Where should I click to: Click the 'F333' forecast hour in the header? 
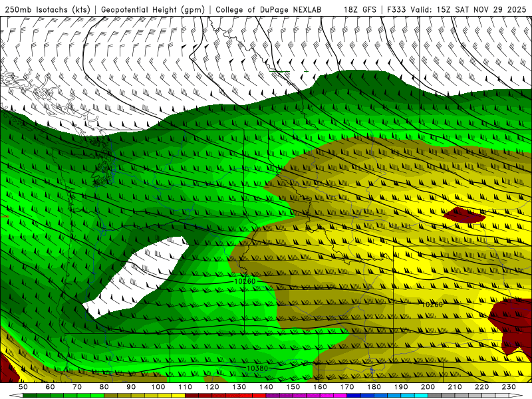[x=396, y=9]
